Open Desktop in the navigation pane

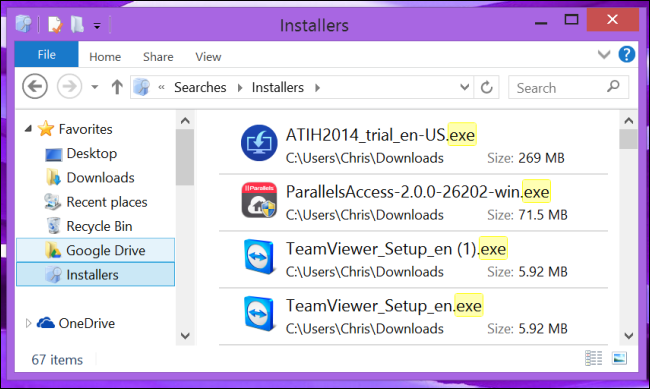pyautogui.click(x=92, y=153)
